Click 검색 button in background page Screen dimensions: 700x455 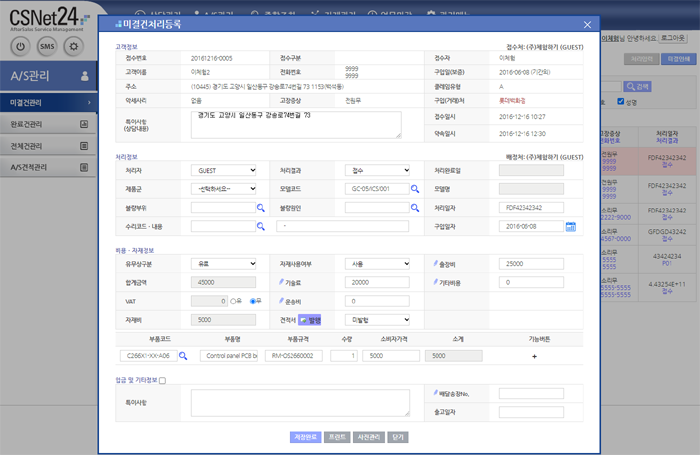pos(638,87)
